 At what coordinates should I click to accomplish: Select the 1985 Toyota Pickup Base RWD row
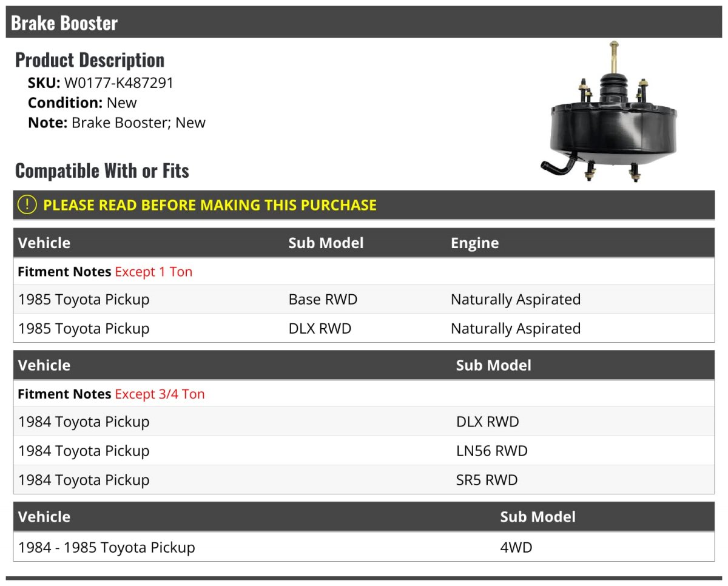tap(364, 299)
